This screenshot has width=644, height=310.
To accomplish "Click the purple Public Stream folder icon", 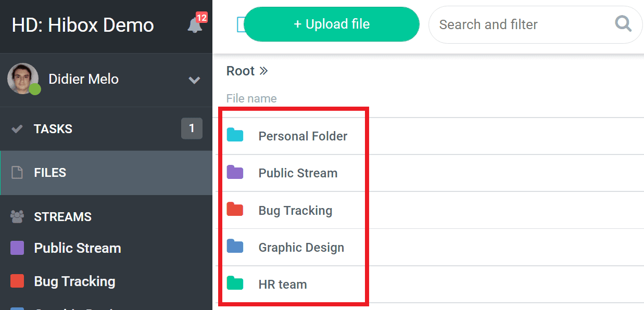I will pos(235,173).
